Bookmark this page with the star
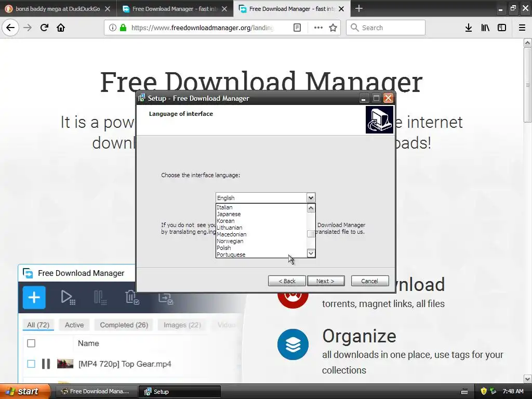This screenshot has height=399, width=532. click(333, 28)
